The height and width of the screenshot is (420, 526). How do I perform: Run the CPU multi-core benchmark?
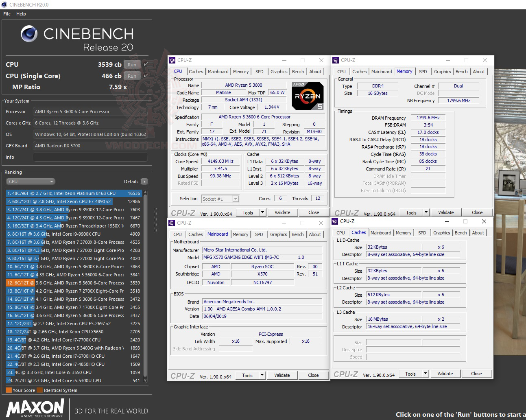pyautogui.click(x=132, y=64)
